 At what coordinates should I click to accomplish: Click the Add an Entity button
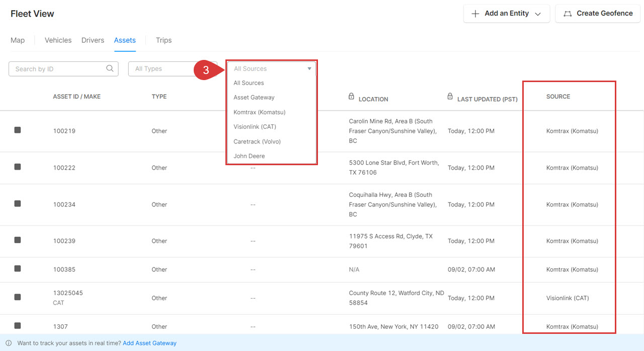(x=506, y=14)
